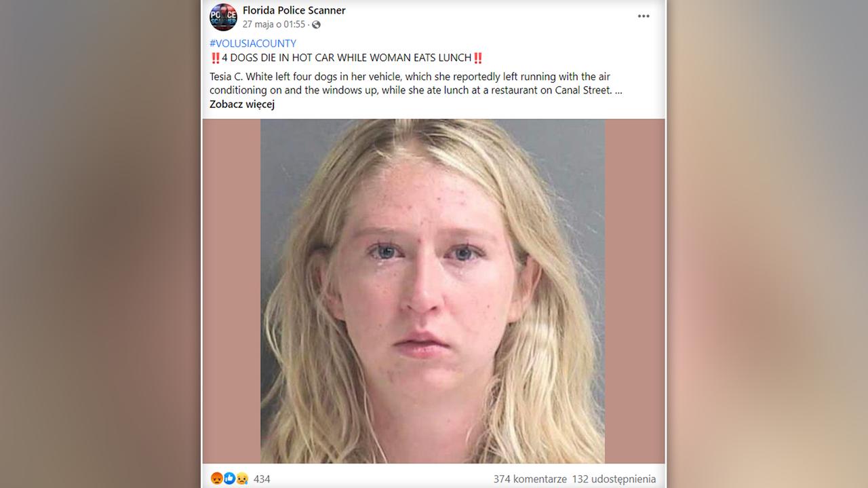Viewport: 868px width, 488px height.
Task: Open the post options three-dots menu
Action: point(644,16)
